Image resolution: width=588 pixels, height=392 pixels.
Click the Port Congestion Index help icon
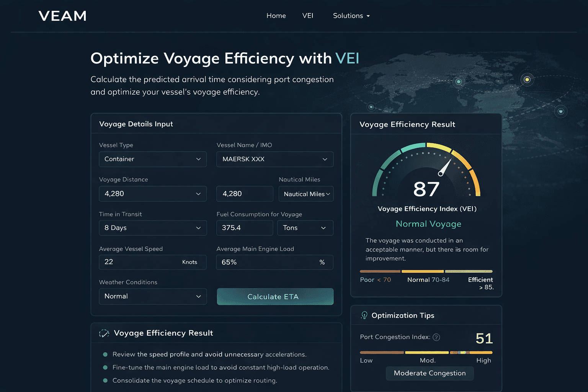pyautogui.click(x=436, y=337)
